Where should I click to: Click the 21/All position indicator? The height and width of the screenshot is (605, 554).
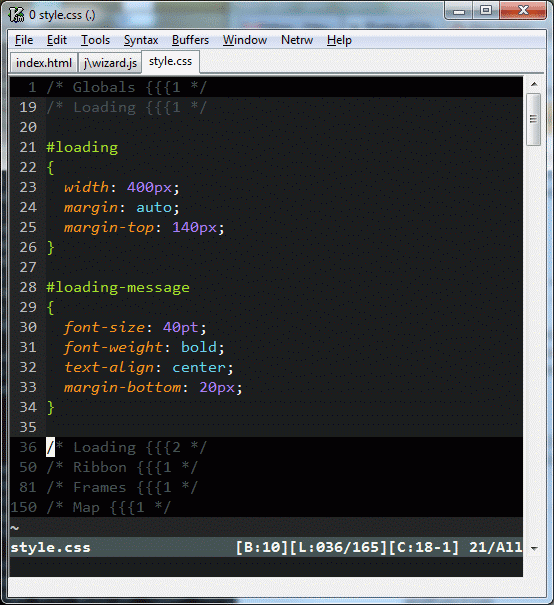click(495, 548)
